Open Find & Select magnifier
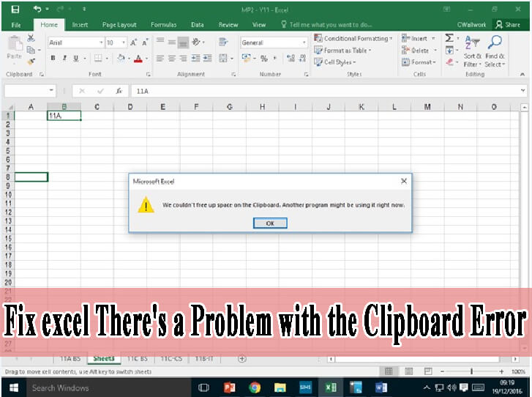 (495, 51)
